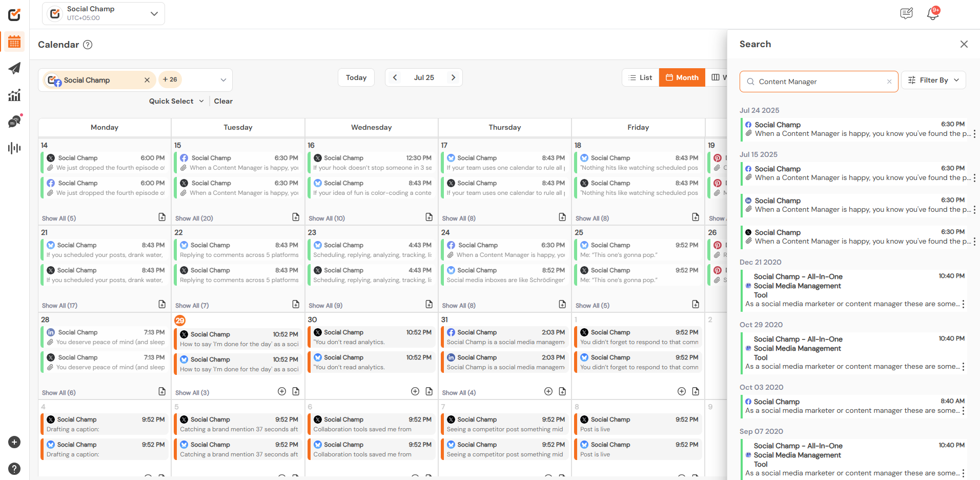Open the 12:30 PM post on day 16
This screenshot has width=980, height=480.
(x=372, y=163)
